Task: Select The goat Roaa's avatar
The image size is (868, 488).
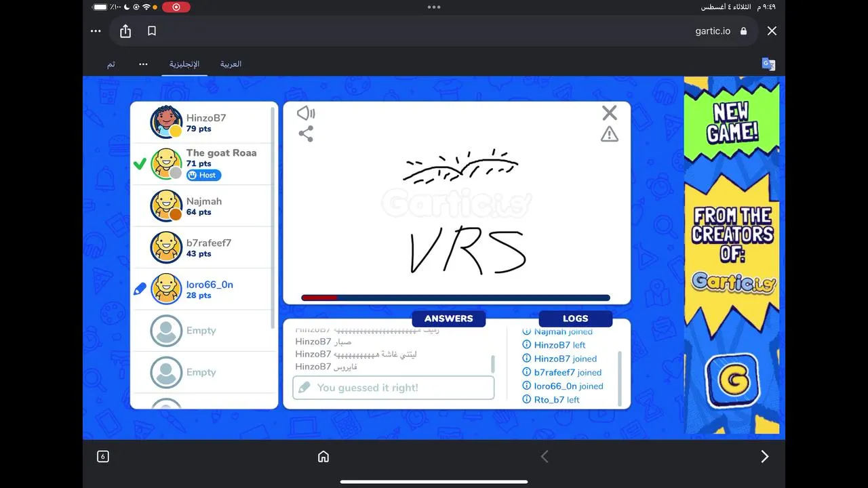Action: point(166,164)
